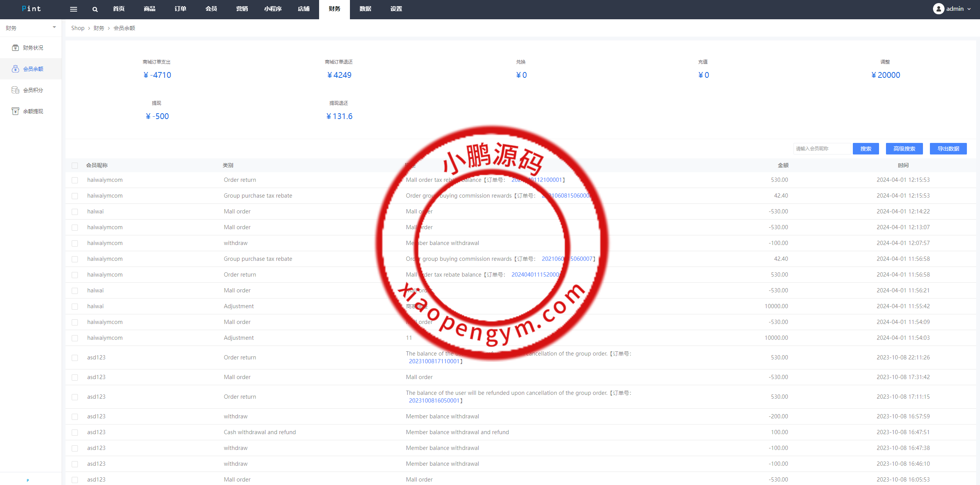980x485 pixels.
Task: Expand the admin account dropdown arrow
Action: click(969, 9)
